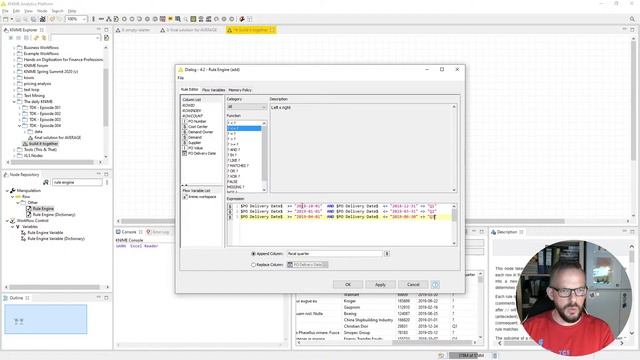This screenshot has height=360, width=640.
Task: Open 'final solution for AVERAGE' workflow in Explorer
Action: pyautogui.click(x=58, y=138)
